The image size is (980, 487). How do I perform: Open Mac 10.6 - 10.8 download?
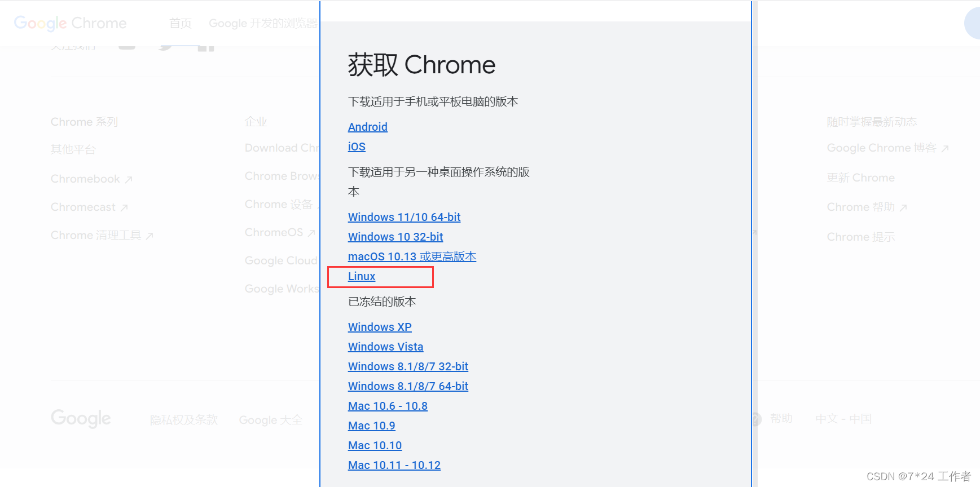pyautogui.click(x=388, y=406)
